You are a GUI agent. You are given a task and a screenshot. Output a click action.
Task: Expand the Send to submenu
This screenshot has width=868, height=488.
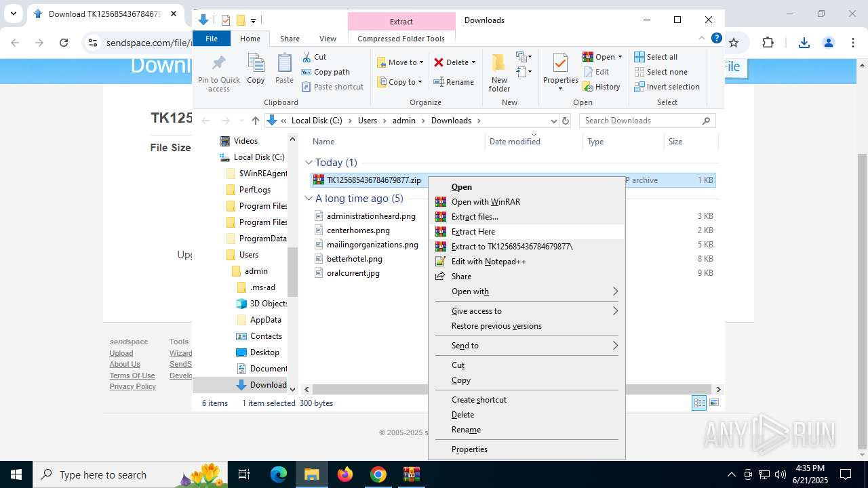click(x=526, y=346)
